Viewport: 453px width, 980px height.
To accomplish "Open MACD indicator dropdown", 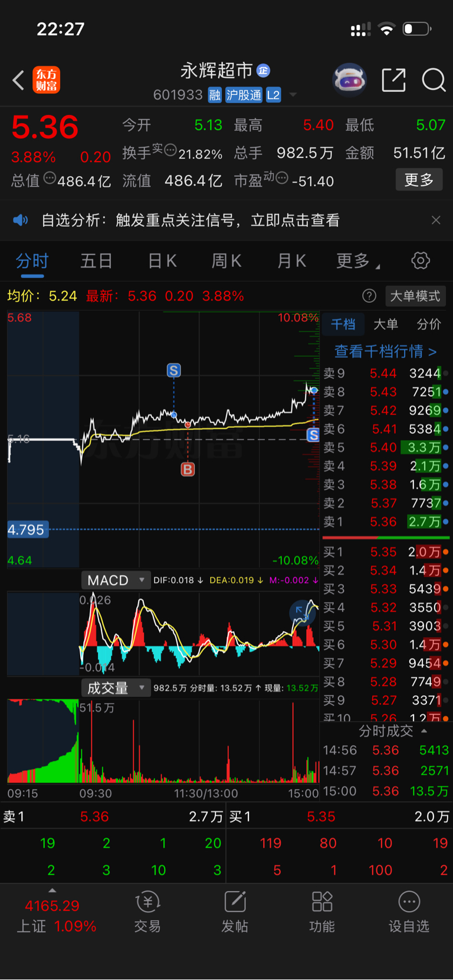I will pyautogui.click(x=116, y=580).
